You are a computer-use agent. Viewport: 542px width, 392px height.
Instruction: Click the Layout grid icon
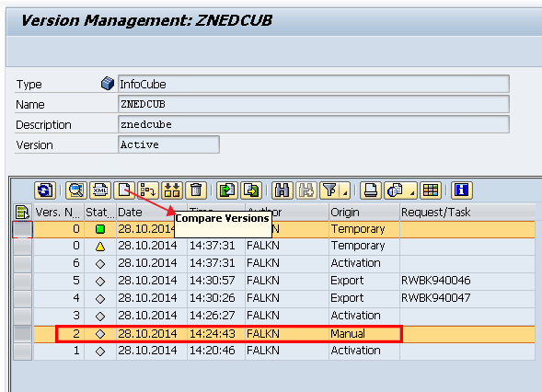[431, 190]
